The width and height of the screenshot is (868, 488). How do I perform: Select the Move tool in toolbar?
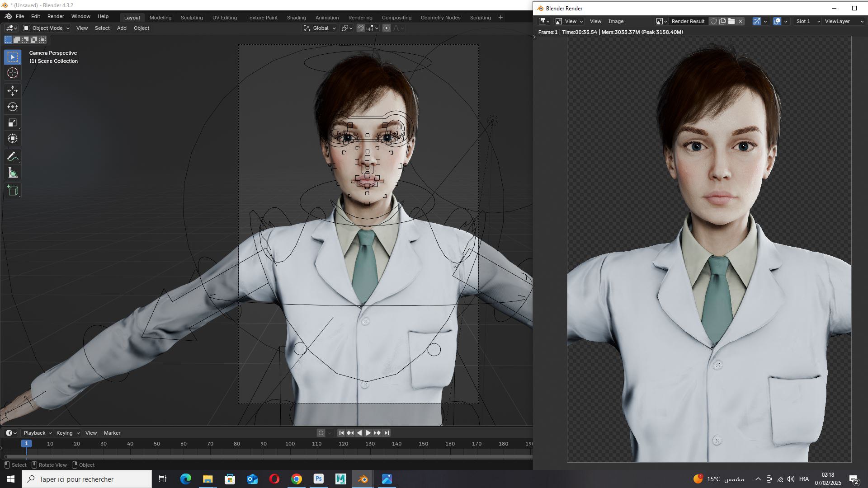pyautogui.click(x=13, y=90)
